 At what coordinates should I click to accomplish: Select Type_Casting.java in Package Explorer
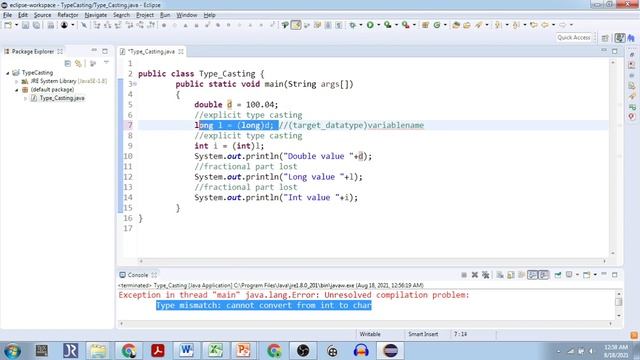point(62,98)
